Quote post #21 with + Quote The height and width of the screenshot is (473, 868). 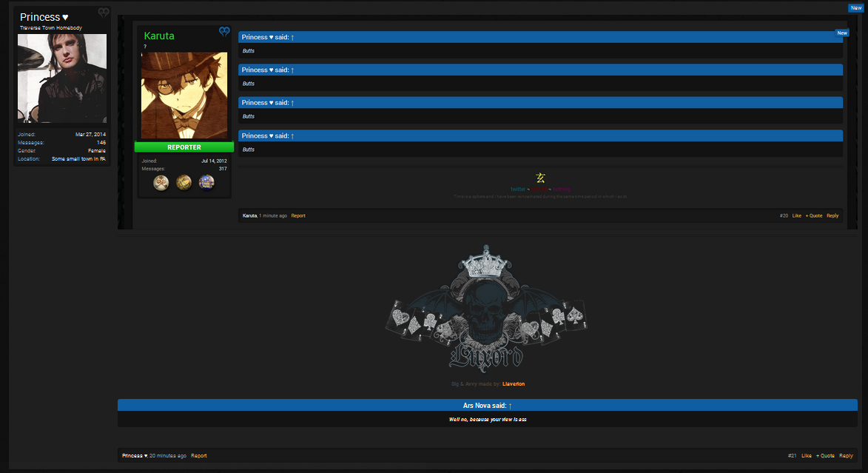(825, 456)
